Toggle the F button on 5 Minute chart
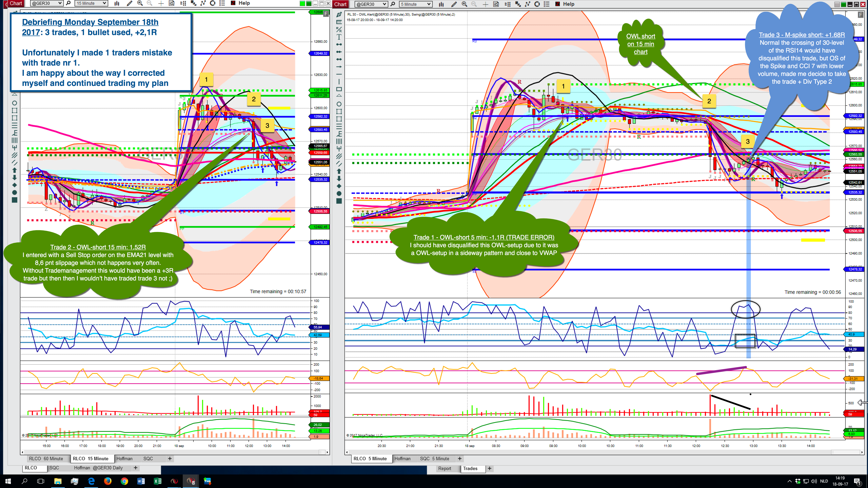Viewport: 868px width, 488px height. 860,15
